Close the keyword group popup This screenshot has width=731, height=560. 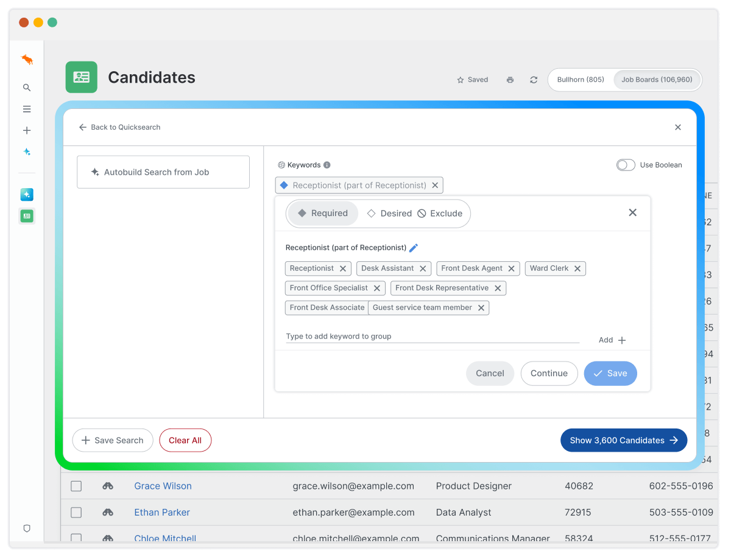pos(633,212)
